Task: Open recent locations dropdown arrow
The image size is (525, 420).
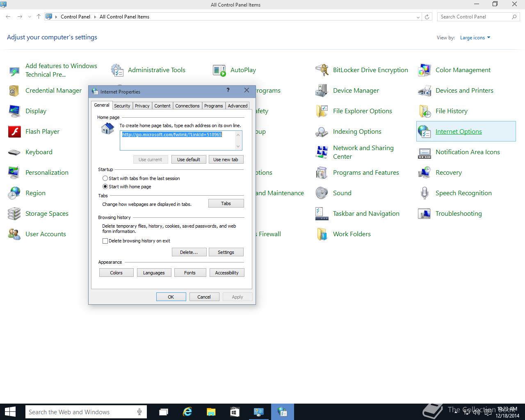Action: [30, 17]
